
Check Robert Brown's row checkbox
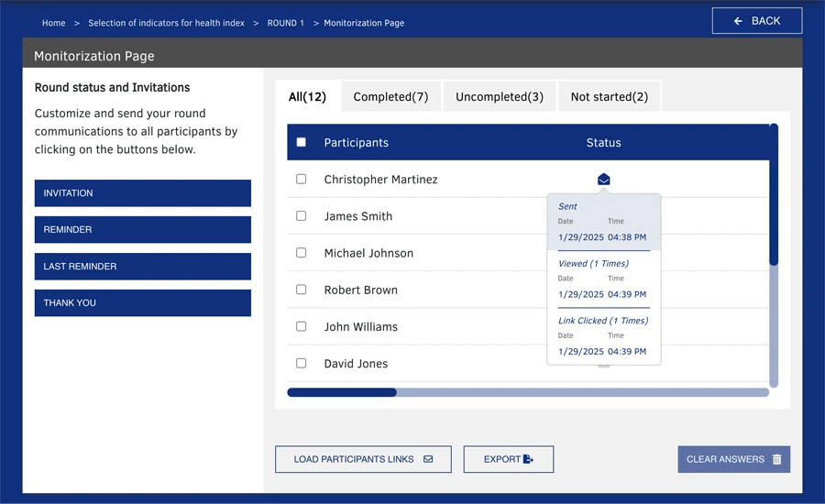301,290
